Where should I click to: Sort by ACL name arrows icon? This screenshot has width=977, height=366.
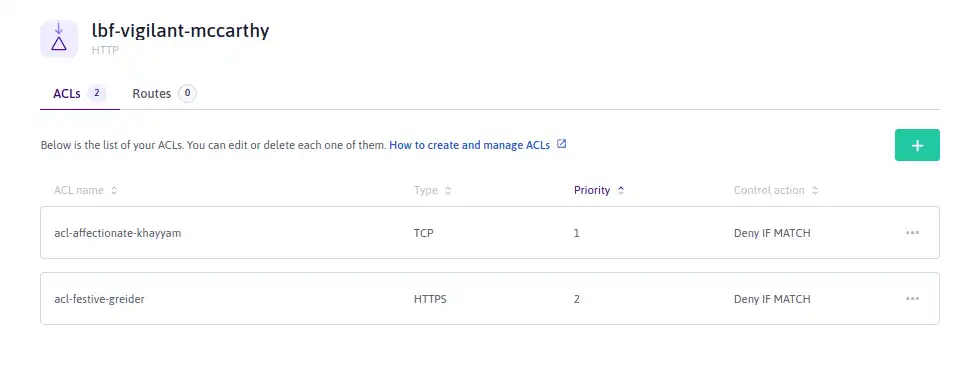point(113,191)
